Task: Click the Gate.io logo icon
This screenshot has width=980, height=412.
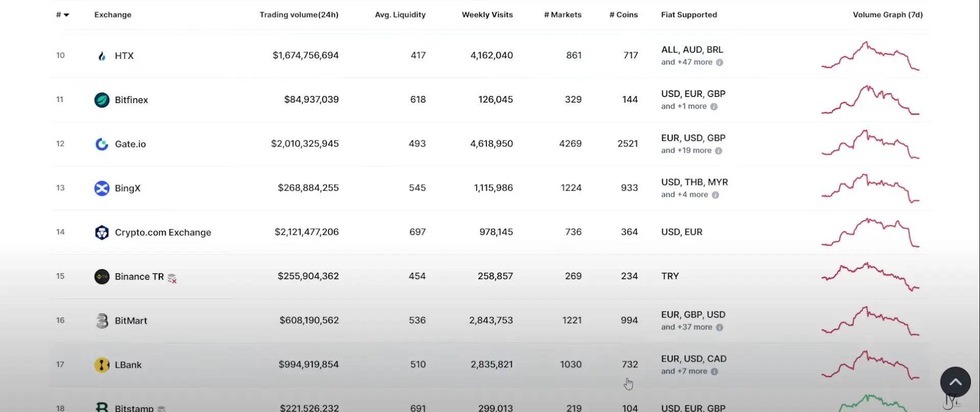Action: click(x=102, y=144)
